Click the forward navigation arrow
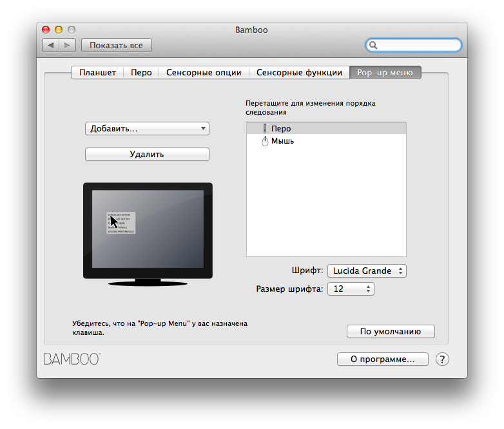Viewport: 504px width, 429px height. (67, 45)
